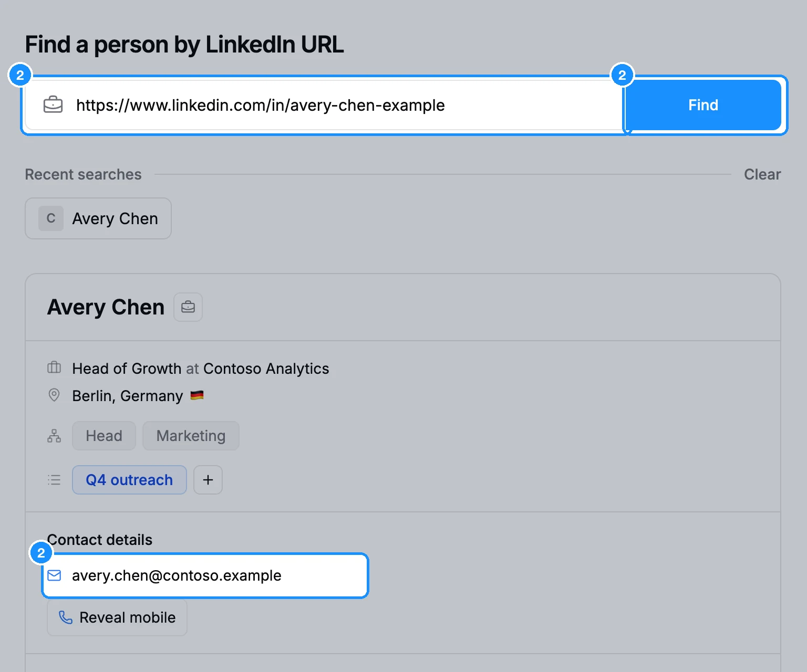Click the Find a person by LinkedIn URL title
Viewport: 807px width, 672px height.
tap(184, 45)
